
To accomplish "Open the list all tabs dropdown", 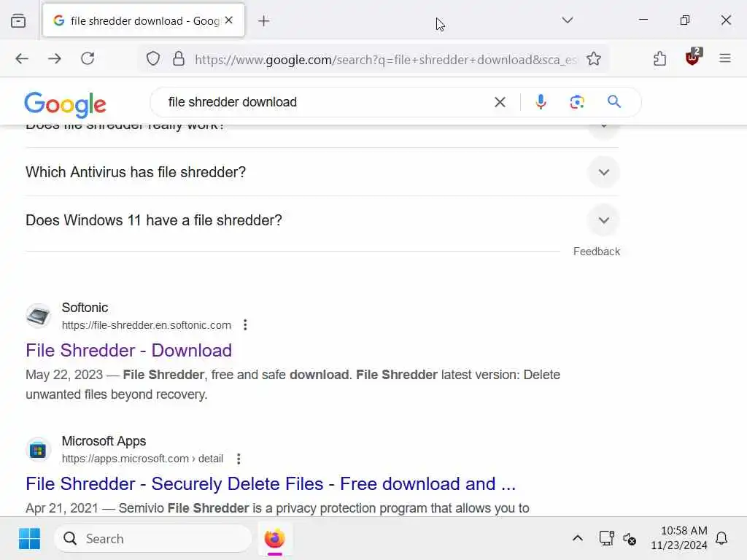I will point(567,20).
